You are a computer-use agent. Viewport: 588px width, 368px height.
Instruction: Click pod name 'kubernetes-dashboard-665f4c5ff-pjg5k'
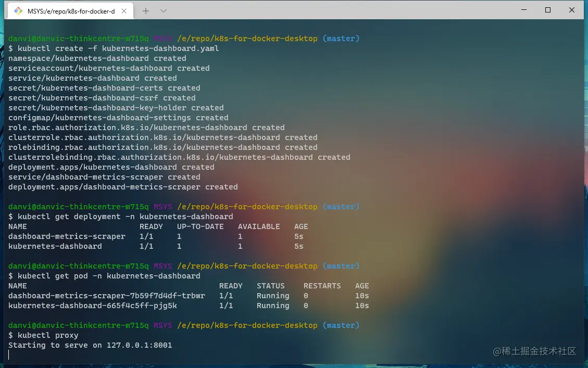coord(92,306)
